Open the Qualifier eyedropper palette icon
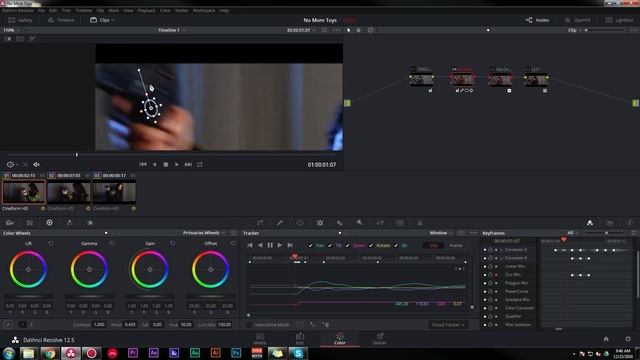This screenshot has width=640, height=360. [x=280, y=223]
